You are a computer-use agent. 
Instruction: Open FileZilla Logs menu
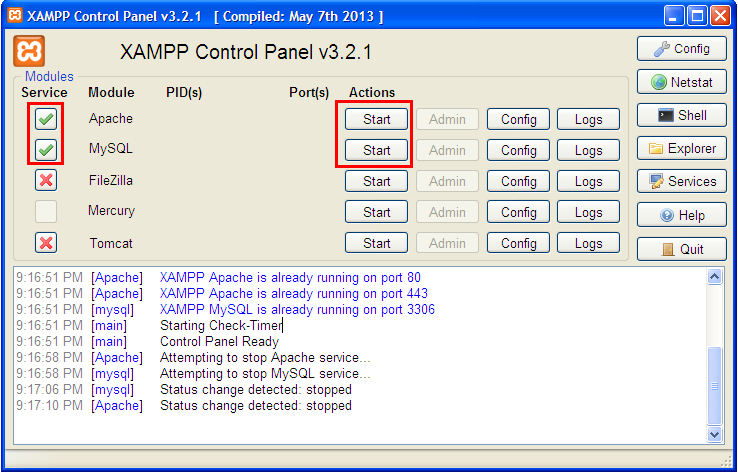click(x=588, y=181)
